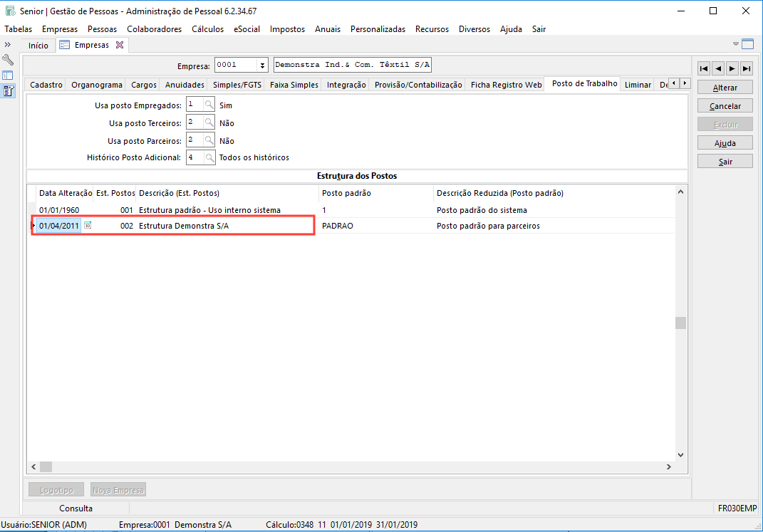
Task: Click the Logotipo button
Action: coord(56,490)
